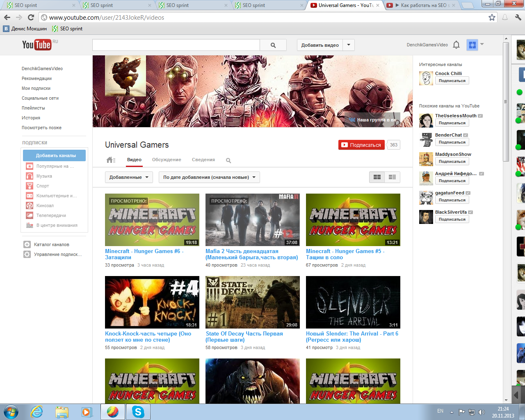The width and height of the screenshot is (525, 420).
Task: Click the Cnock Chilli channel avatar
Action: pos(426,78)
